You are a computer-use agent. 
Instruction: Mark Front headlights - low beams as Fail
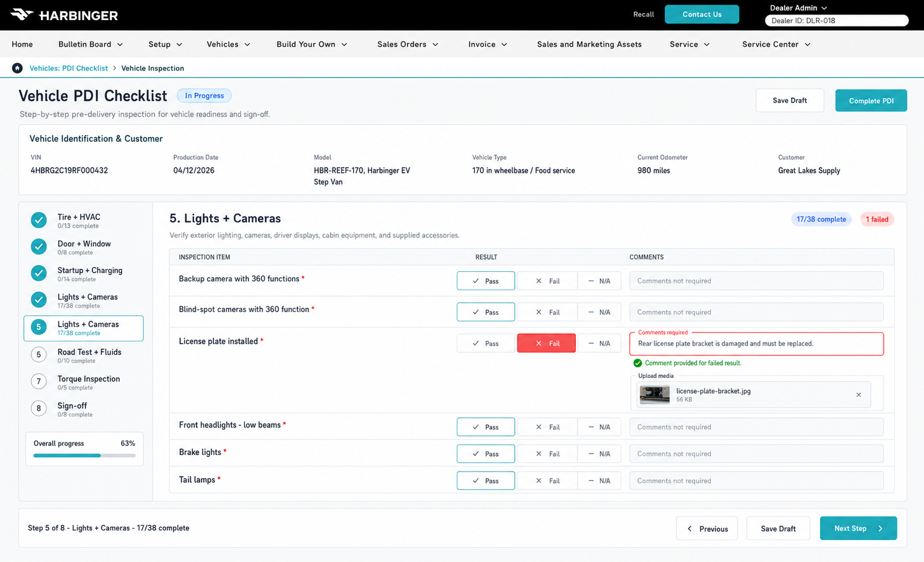(546, 427)
